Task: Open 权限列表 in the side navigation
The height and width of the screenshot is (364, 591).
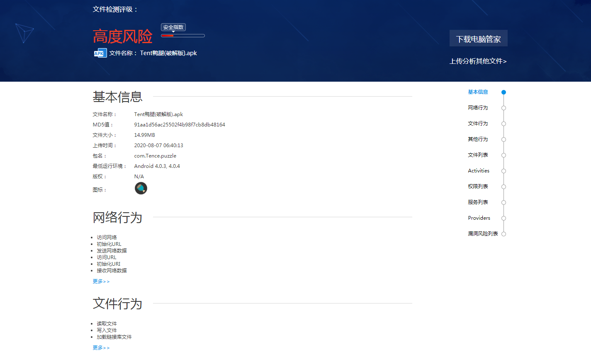Action: pos(478,187)
